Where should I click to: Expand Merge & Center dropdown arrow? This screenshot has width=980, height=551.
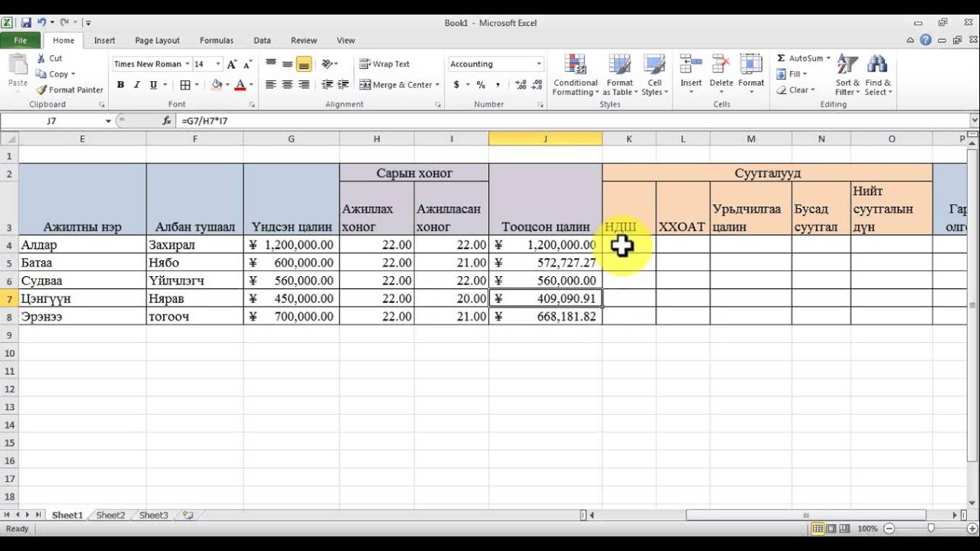[x=437, y=85]
